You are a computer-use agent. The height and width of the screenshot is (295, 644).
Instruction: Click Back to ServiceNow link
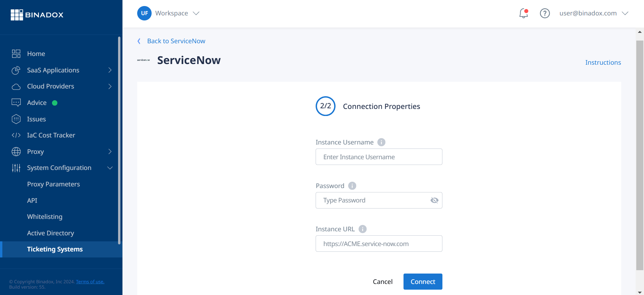[176, 41]
